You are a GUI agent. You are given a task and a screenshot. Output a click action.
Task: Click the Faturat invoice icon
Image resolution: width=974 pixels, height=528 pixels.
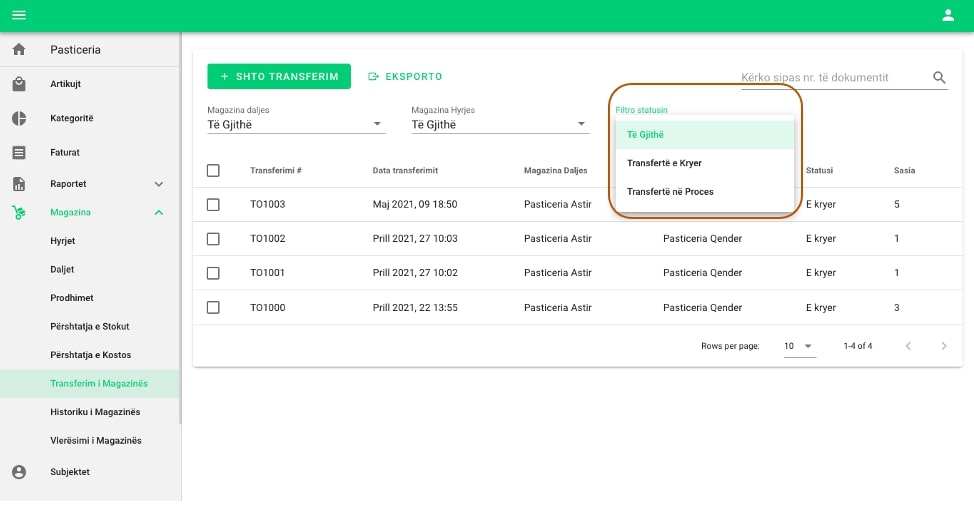pos(19,153)
